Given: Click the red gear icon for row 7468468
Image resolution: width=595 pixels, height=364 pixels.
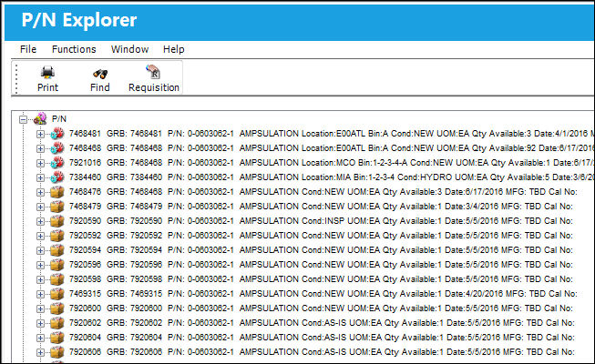Looking at the screenshot, I should (x=57, y=147).
